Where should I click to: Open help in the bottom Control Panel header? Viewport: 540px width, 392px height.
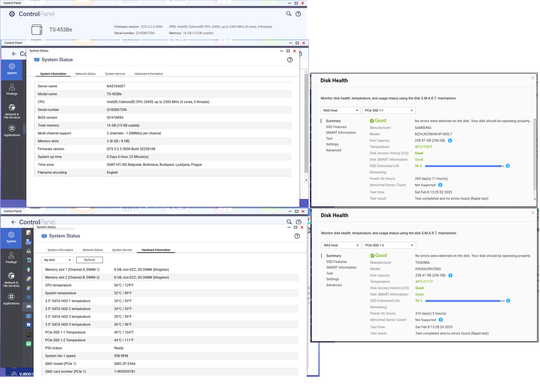click(x=298, y=222)
